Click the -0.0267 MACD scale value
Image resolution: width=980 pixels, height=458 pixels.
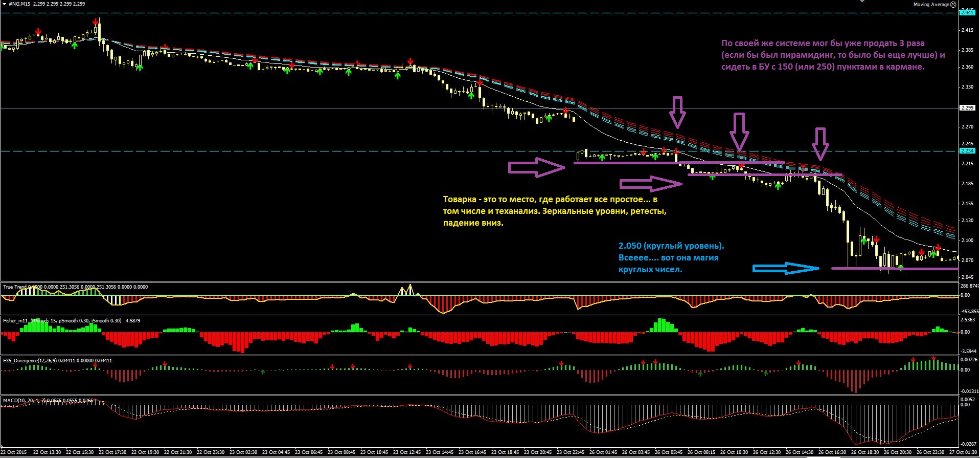(x=969, y=444)
